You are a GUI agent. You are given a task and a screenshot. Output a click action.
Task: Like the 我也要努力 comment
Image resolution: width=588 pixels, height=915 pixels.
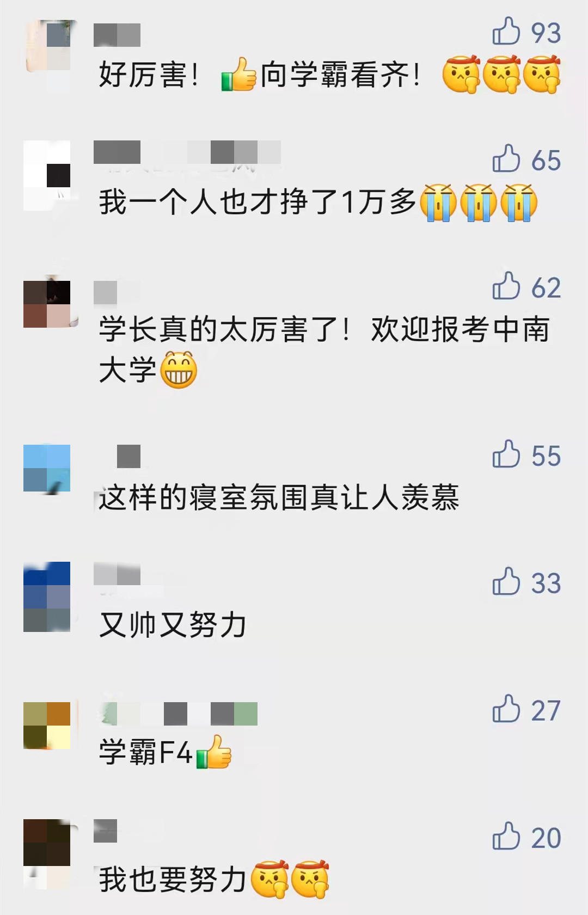click(x=506, y=836)
